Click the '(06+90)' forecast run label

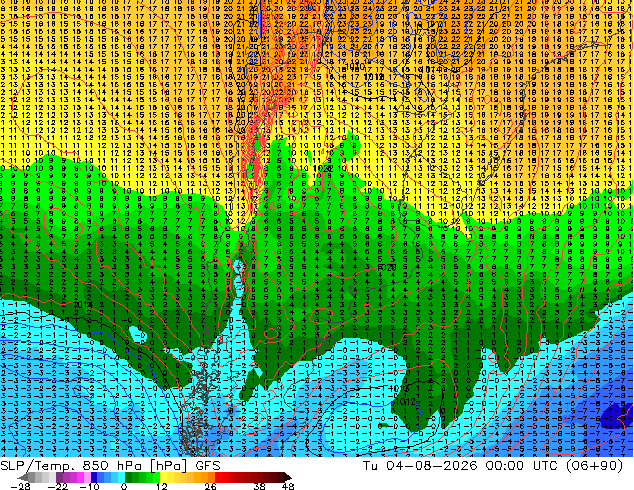tap(594, 466)
